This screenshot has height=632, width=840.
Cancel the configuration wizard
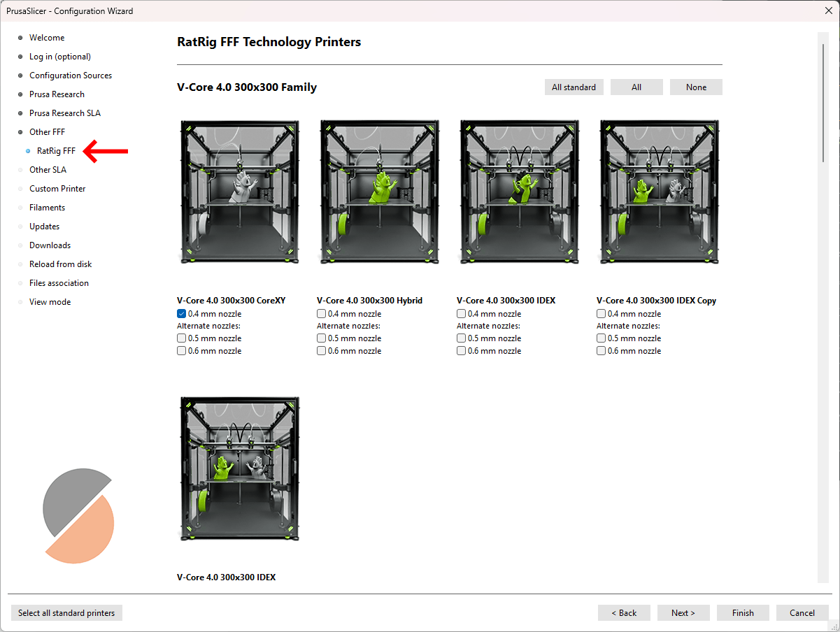[x=802, y=613]
